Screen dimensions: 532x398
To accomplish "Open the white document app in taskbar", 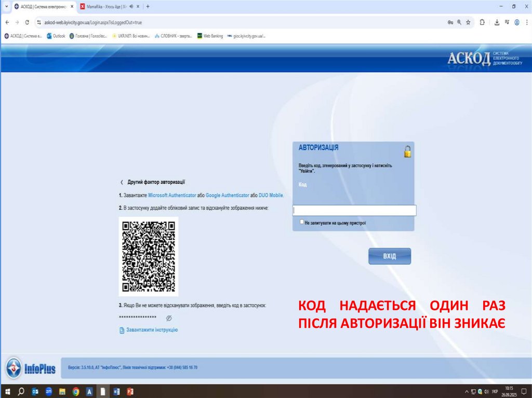I will [103, 392].
